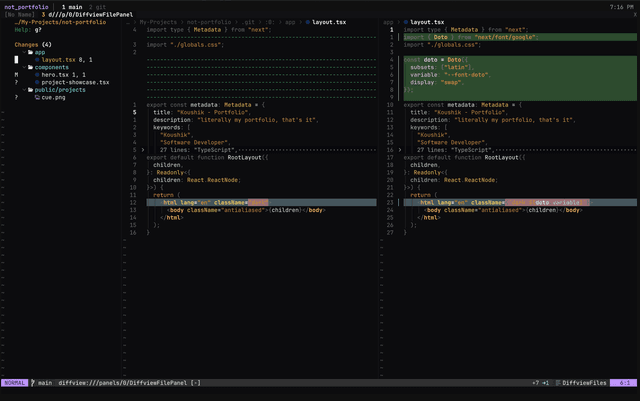
Task: Click the DiffviewFiles filetype icon in statusline
Action: 557,382
